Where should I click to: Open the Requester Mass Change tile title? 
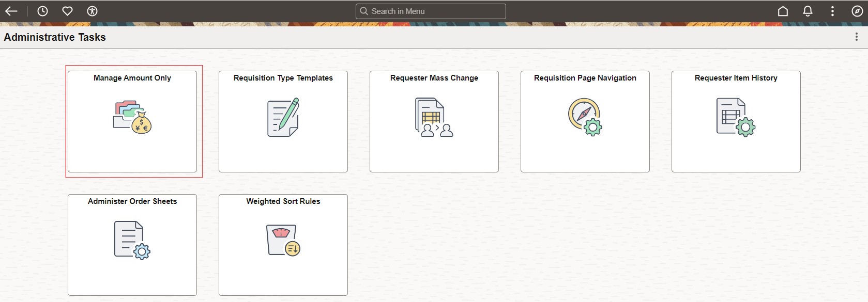point(434,78)
